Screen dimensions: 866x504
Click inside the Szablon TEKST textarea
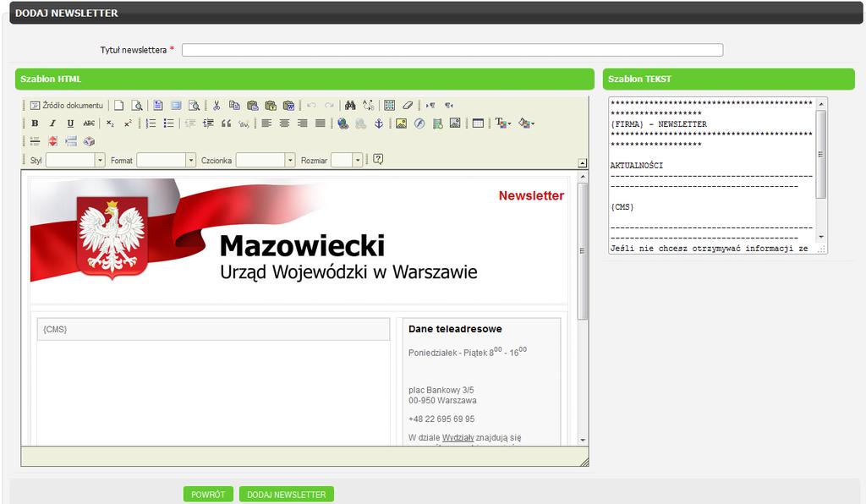pos(712,176)
